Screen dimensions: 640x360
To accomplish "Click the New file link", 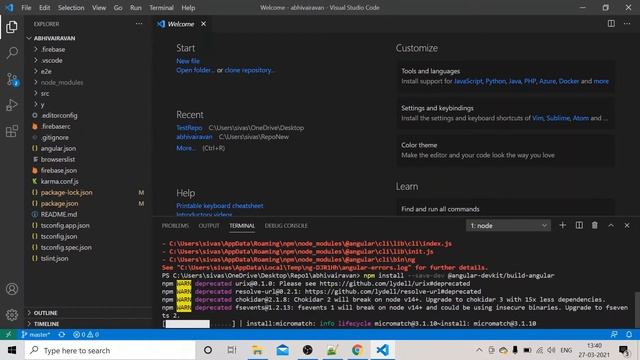I will pos(188,61).
